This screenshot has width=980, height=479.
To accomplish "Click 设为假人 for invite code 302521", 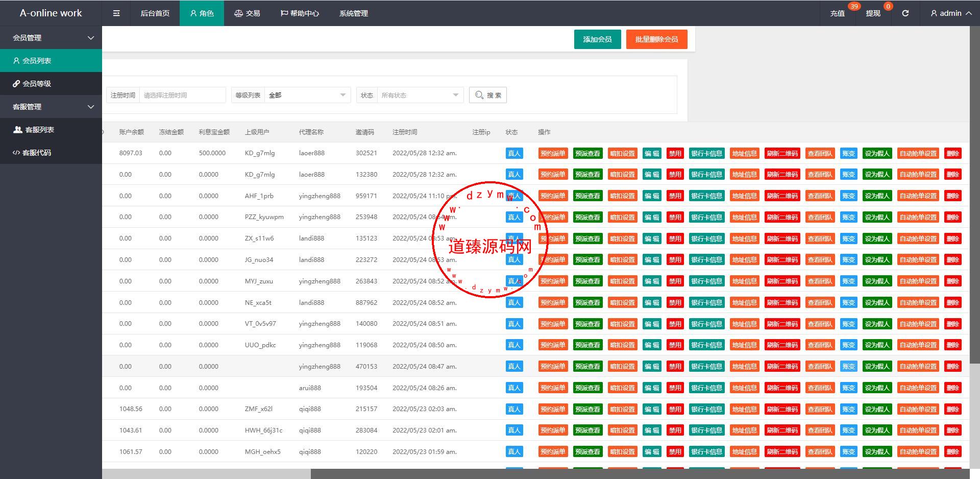I will tap(877, 153).
